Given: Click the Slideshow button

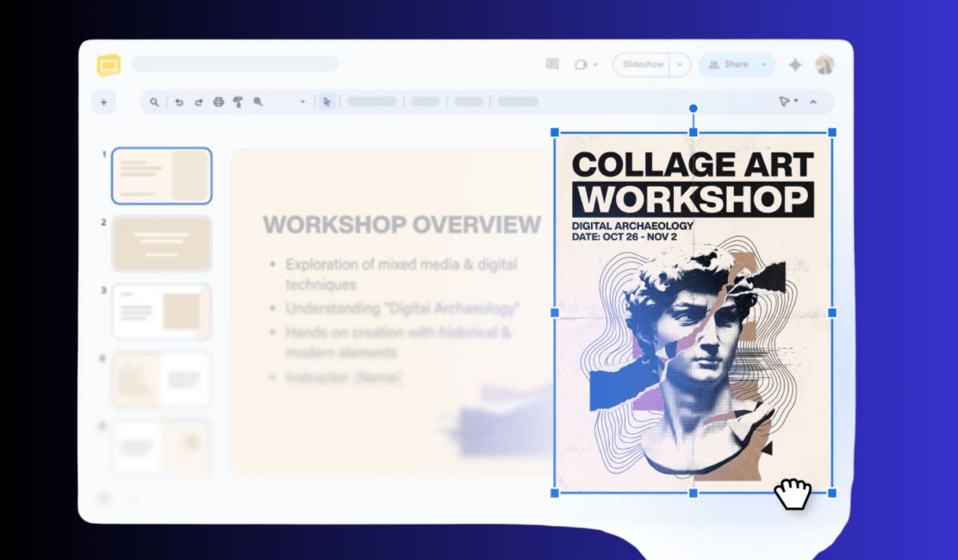Looking at the screenshot, I should pyautogui.click(x=643, y=65).
